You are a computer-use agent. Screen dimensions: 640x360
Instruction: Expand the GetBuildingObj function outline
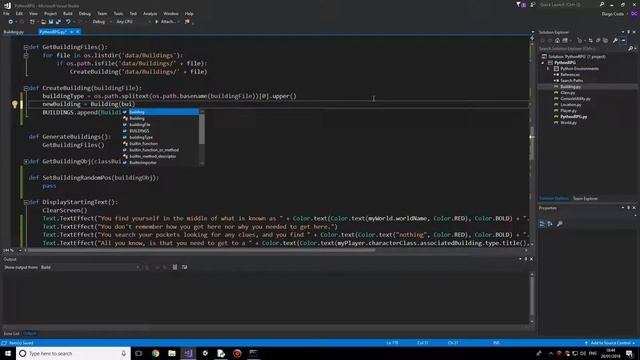tap(26, 162)
